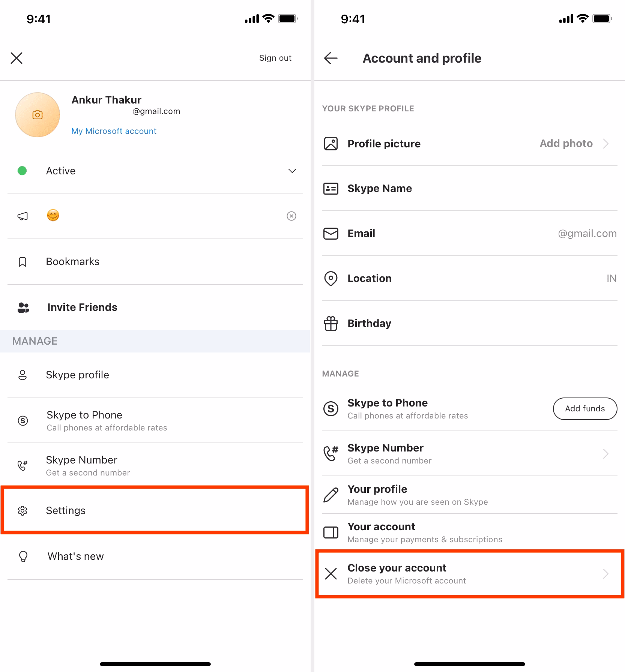Tap the Add funds button
The image size is (625, 672).
tap(584, 409)
